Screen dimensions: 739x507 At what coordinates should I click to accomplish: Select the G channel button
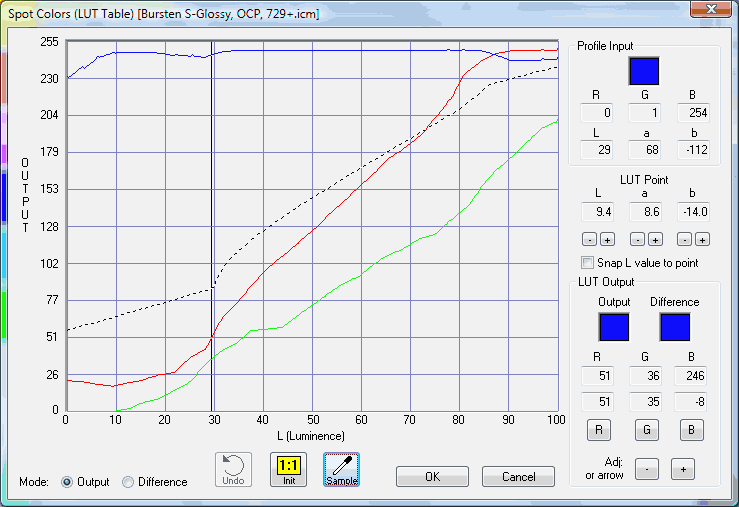tap(647, 430)
